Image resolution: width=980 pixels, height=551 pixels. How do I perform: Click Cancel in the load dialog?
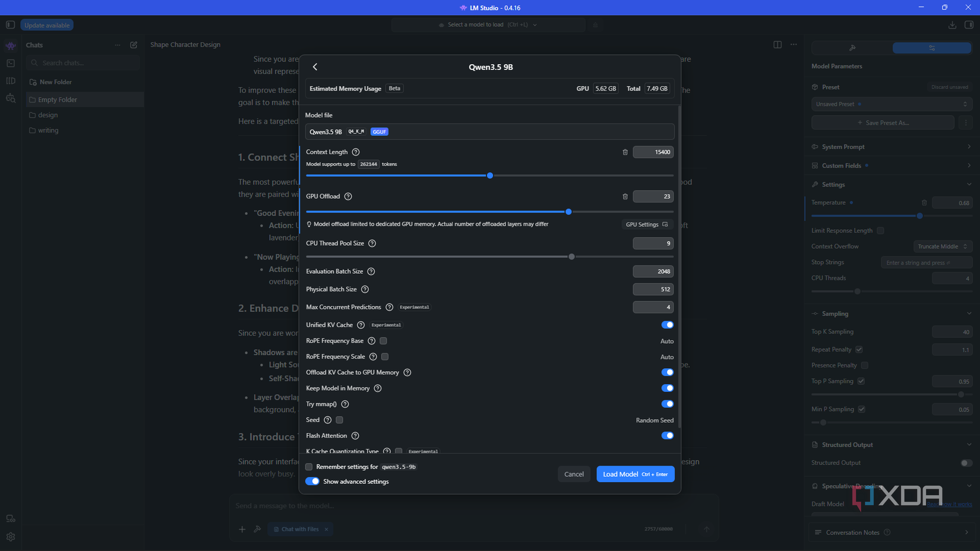pos(574,474)
